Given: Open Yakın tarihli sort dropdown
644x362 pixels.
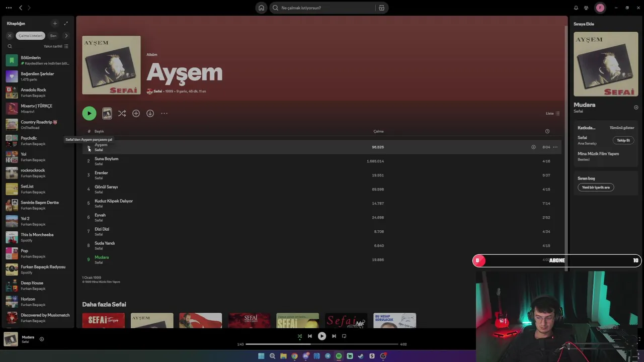Looking at the screenshot, I should click(x=56, y=46).
